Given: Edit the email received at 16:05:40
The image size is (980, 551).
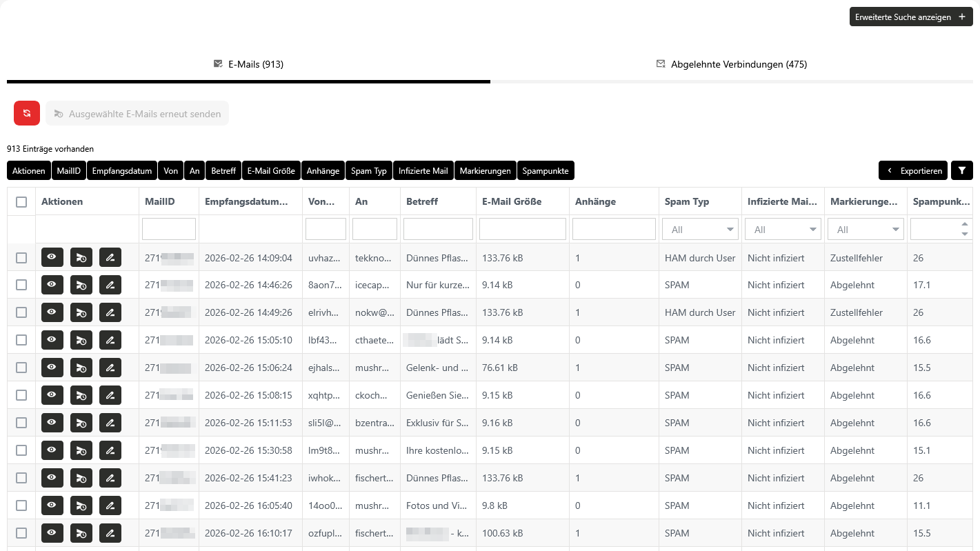Looking at the screenshot, I should pyautogui.click(x=110, y=505).
